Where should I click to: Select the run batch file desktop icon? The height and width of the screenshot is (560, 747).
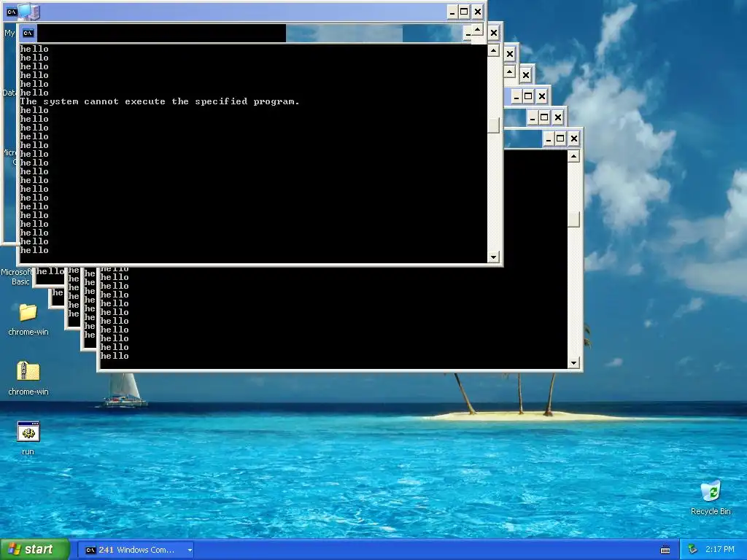(28, 437)
